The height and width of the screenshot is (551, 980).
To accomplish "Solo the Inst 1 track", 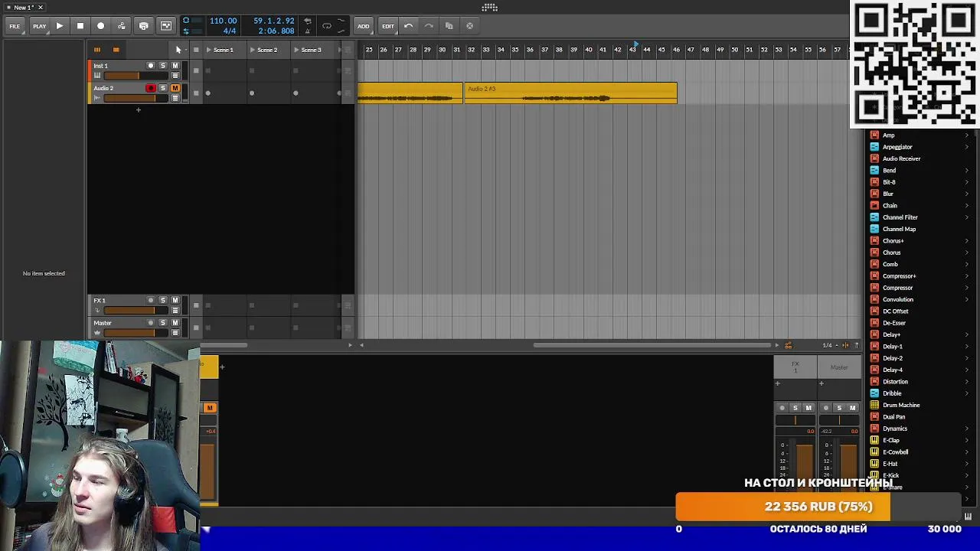I will click(162, 66).
